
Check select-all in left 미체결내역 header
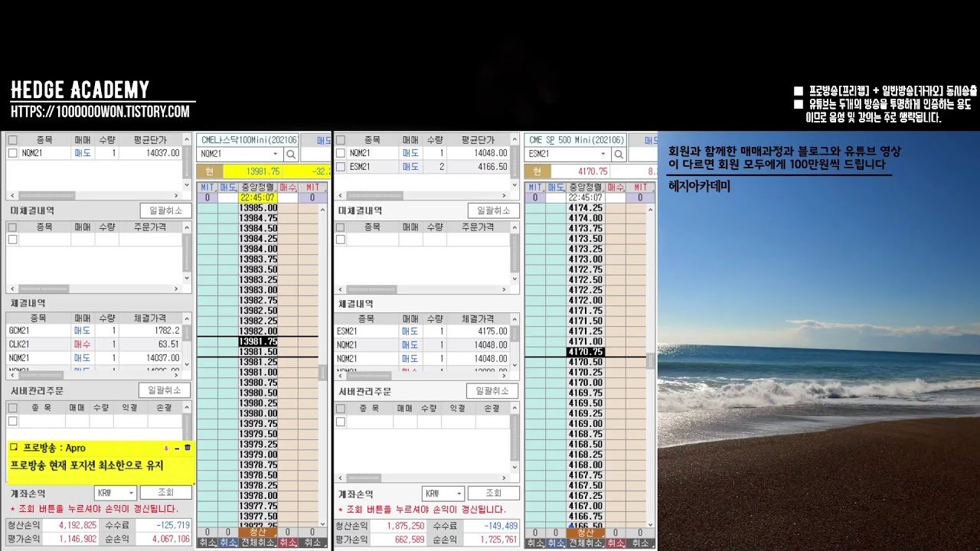click(x=12, y=227)
